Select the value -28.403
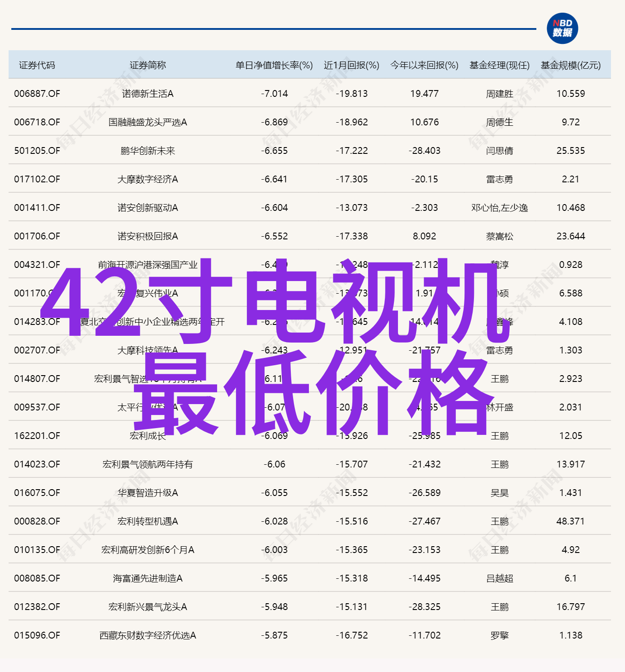The image size is (625, 672). 425,151
